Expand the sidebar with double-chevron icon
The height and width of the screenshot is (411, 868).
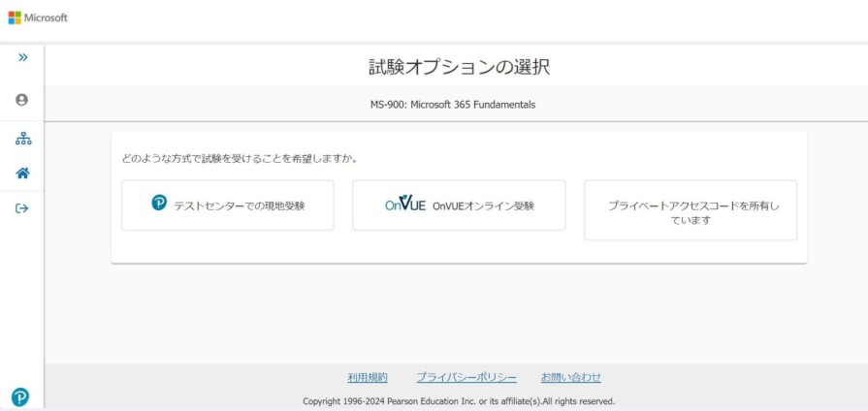pos(22,57)
